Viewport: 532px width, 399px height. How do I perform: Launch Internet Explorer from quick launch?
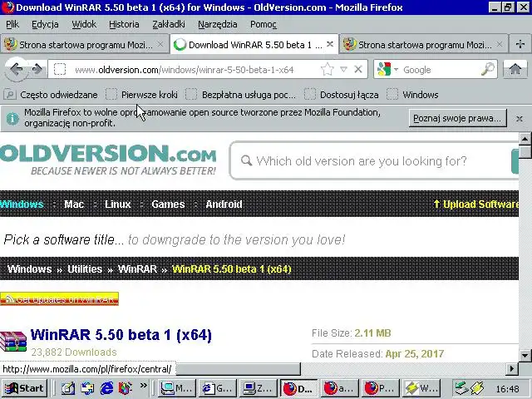pyautogui.click(x=106, y=388)
